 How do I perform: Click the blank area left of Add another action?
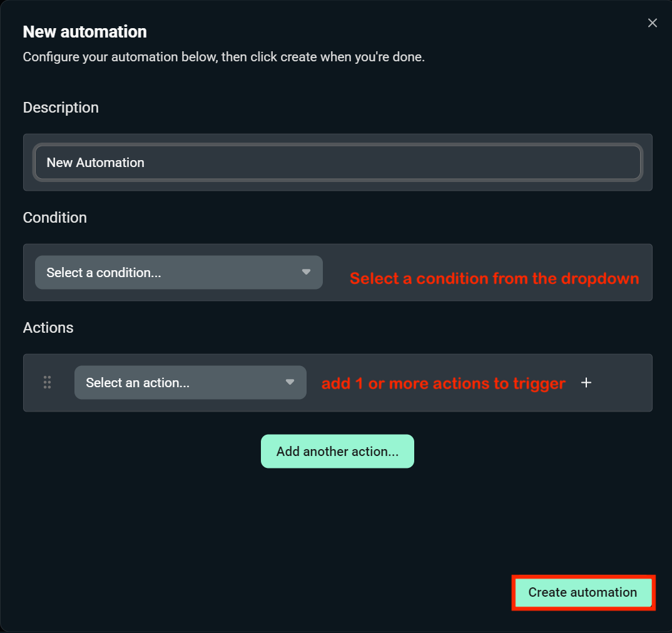[x=138, y=452]
